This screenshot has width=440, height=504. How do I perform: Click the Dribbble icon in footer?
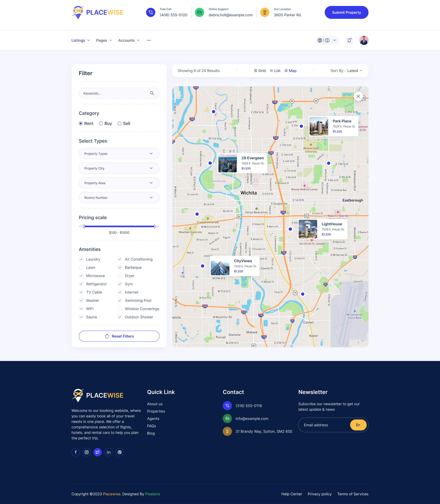point(120,452)
